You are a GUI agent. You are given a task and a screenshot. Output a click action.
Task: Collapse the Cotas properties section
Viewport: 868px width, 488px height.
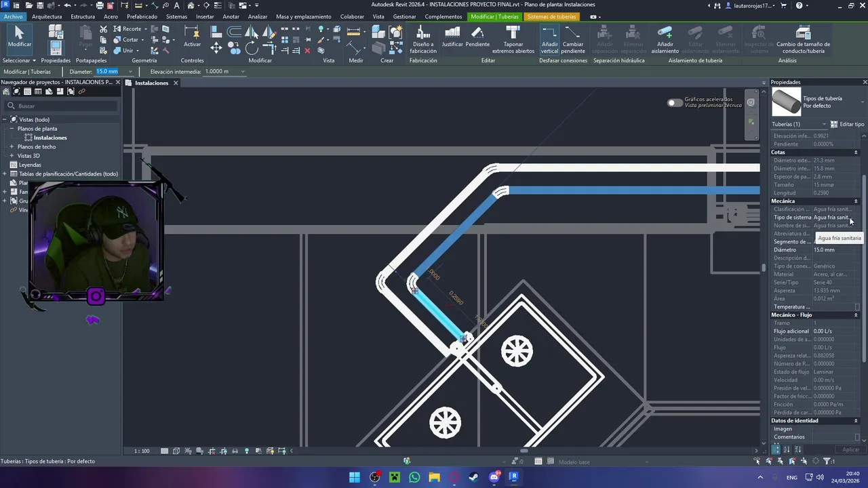coord(856,152)
